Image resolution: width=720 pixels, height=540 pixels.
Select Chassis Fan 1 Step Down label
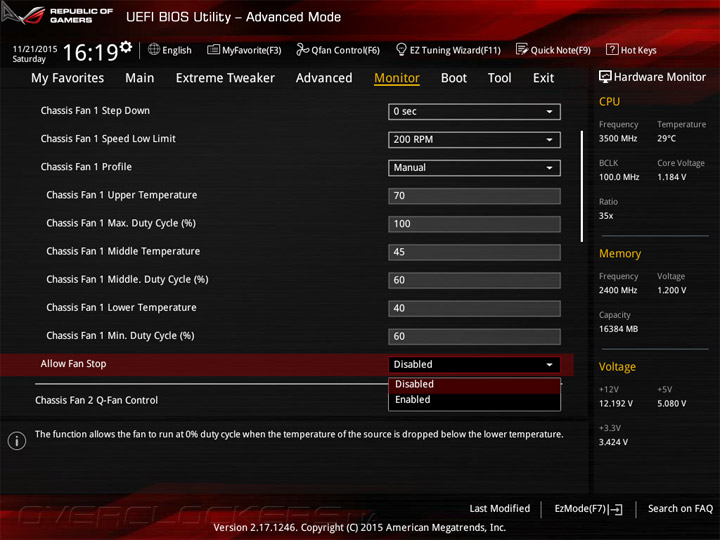pos(95,111)
